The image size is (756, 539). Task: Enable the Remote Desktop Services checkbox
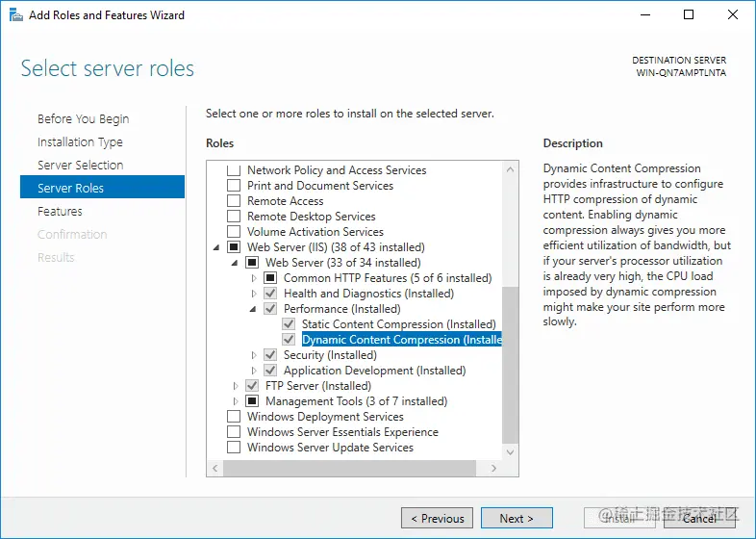[x=234, y=217]
